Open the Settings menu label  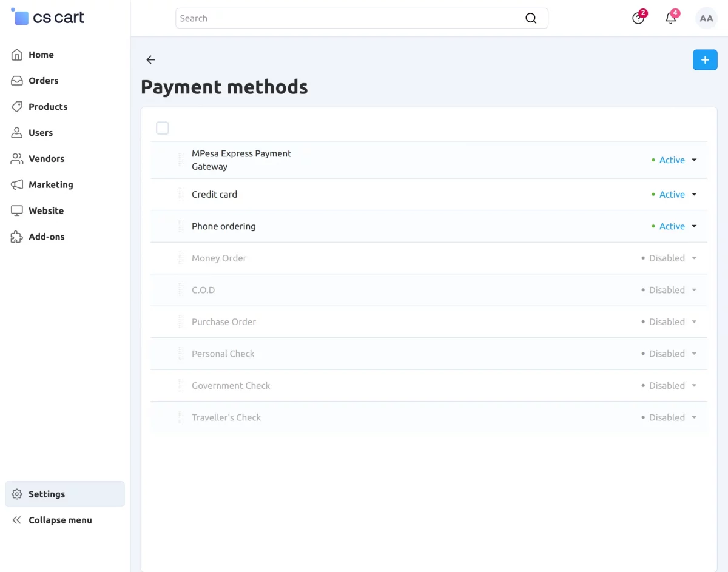pos(47,494)
